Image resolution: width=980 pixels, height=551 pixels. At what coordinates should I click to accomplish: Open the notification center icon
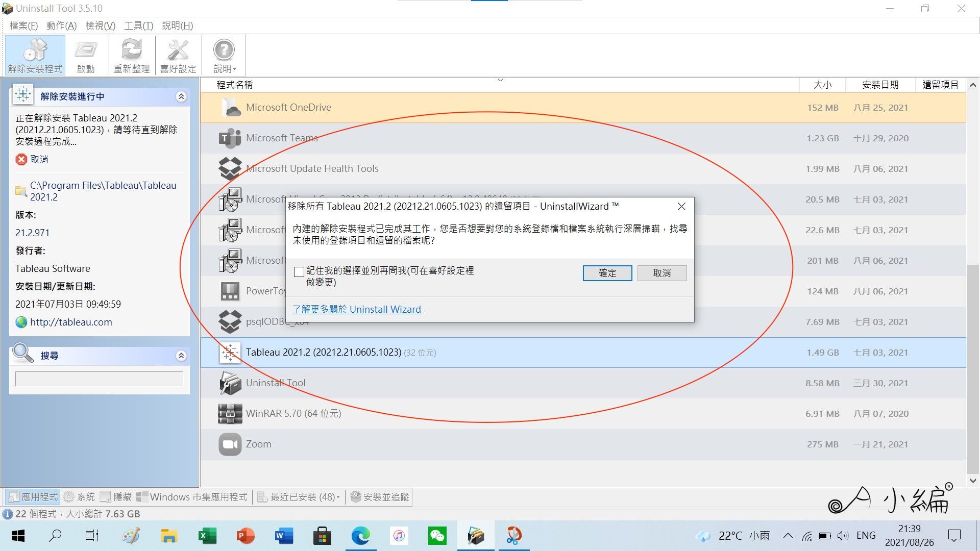coord(954,536)
